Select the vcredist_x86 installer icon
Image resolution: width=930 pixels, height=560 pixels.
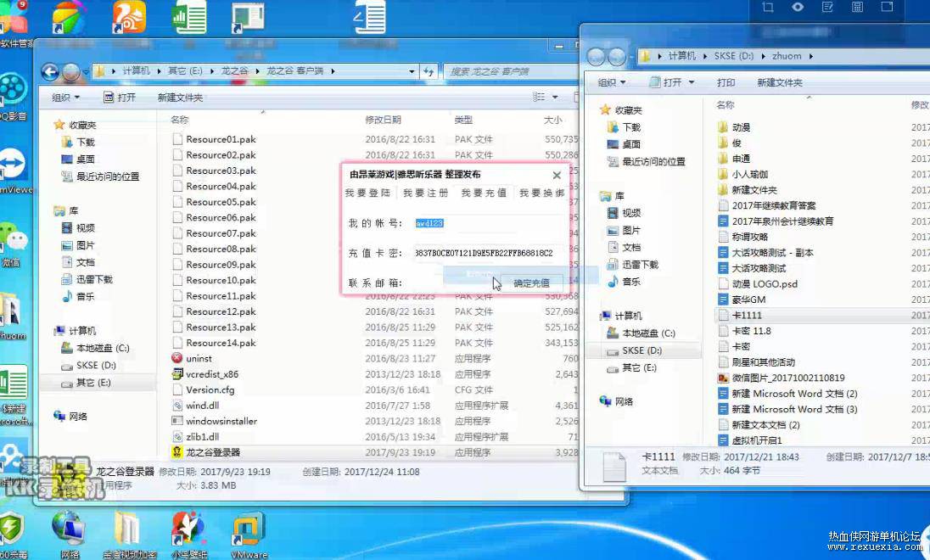(x=176, y=373)
